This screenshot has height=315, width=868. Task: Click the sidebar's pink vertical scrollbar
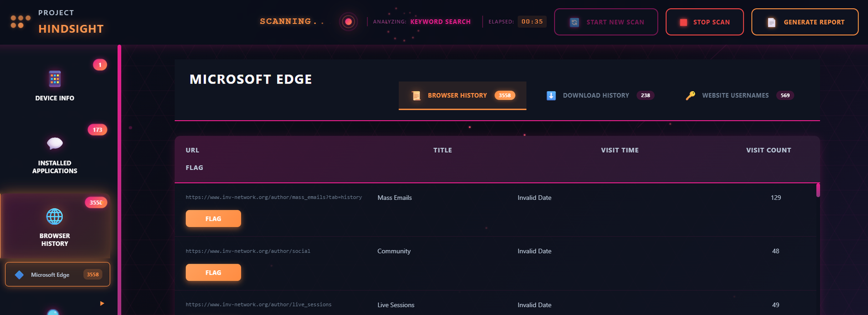click(x=119, y=180)
